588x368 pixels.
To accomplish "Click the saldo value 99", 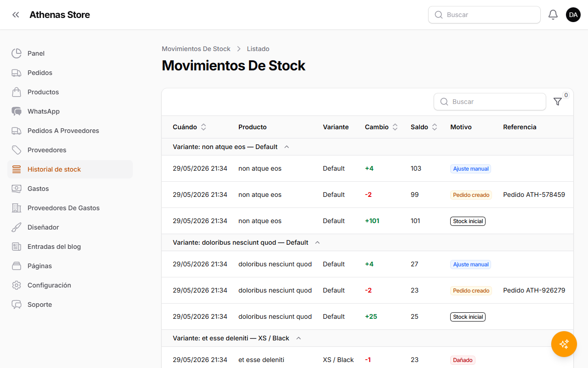I will 415,195.
